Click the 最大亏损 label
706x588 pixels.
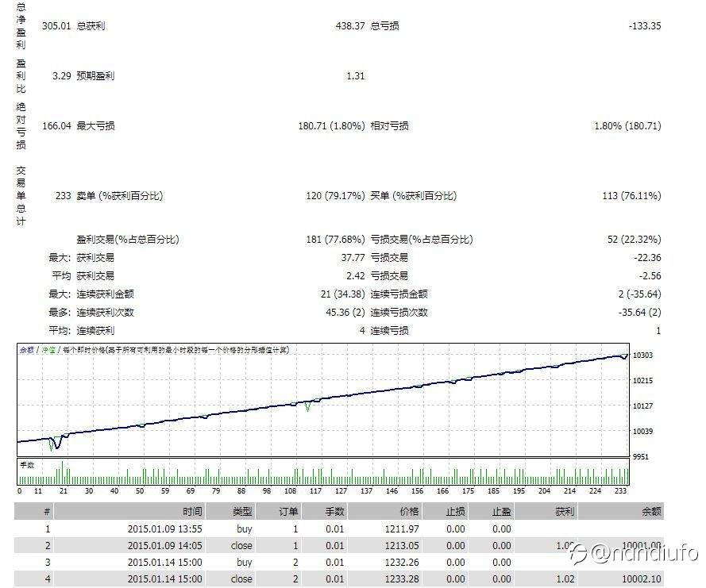(95, 126)
